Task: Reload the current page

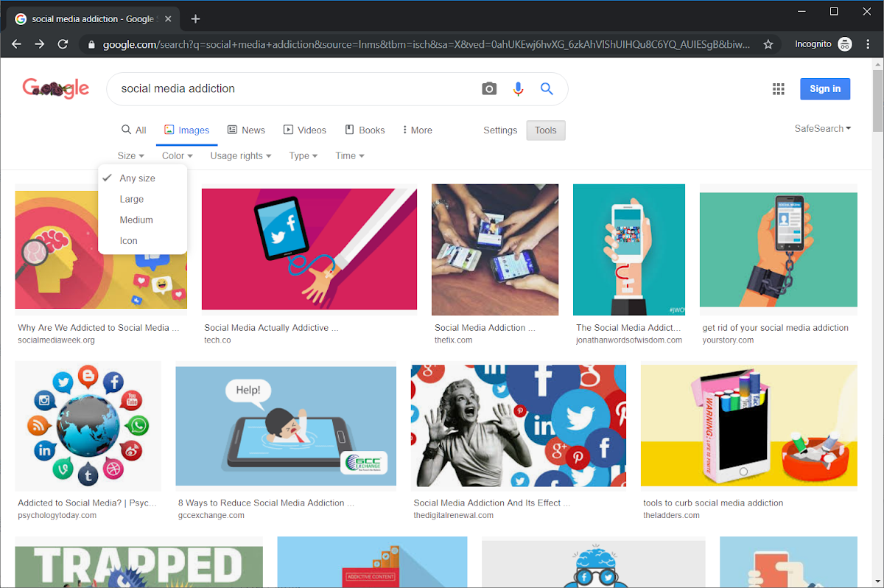Action: [63, 44]
